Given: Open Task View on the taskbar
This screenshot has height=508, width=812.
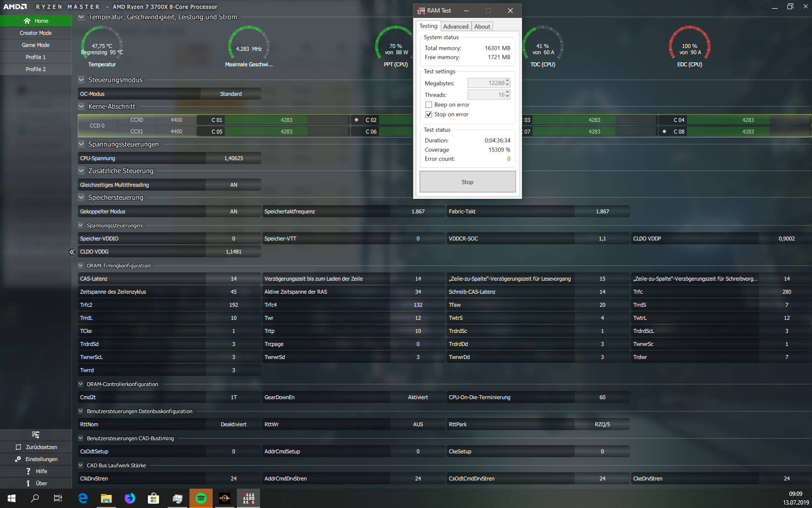Looking at the screenshot, I should [x=58, y=498].
